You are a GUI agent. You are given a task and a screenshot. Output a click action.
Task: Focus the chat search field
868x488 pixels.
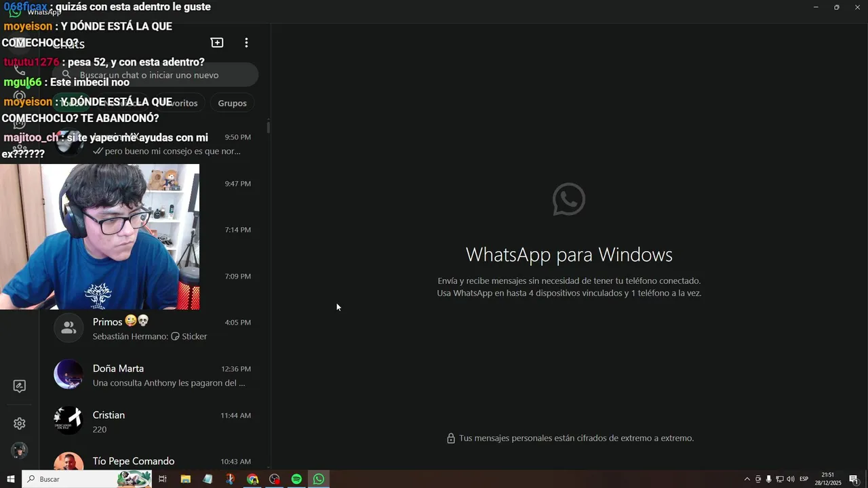[155, 75]
